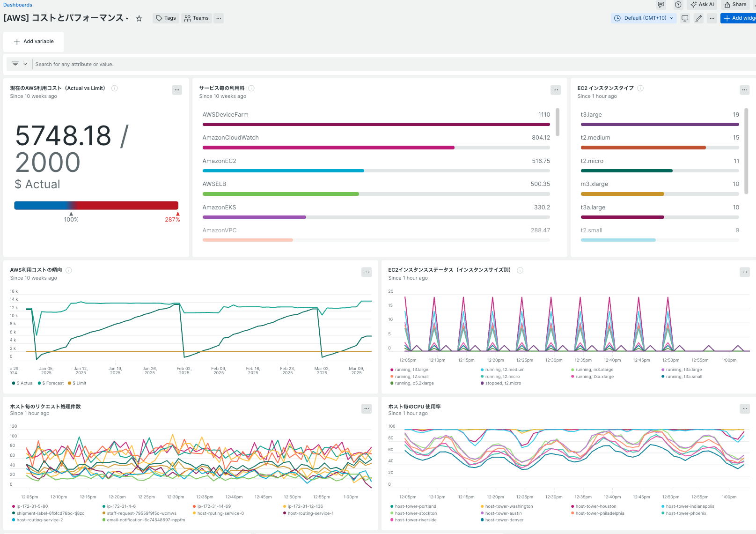Favorite the dashboard with the star icon
The width and height of the screenshot is (756, 534).
pyautogui.click(x=139, y=19)
